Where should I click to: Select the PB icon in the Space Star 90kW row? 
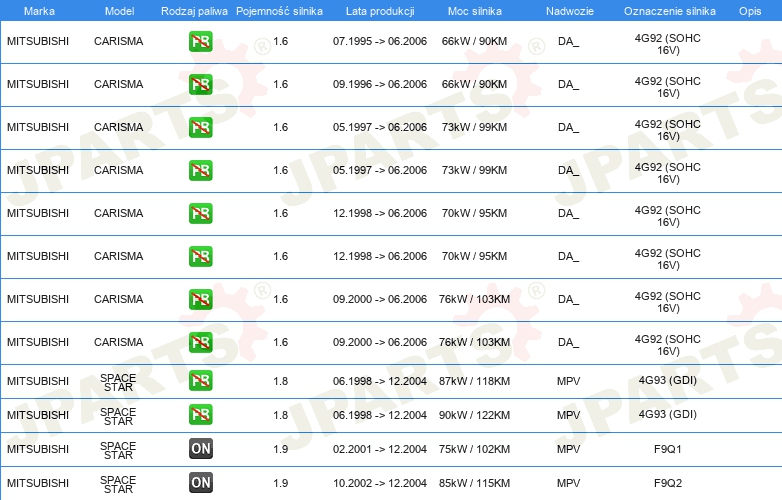coord(200,415)
